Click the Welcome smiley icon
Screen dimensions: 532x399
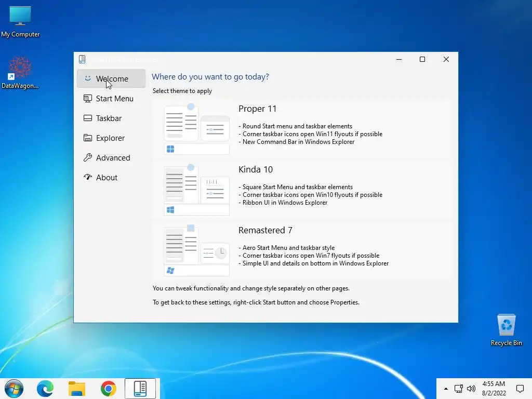click(87, 78)
